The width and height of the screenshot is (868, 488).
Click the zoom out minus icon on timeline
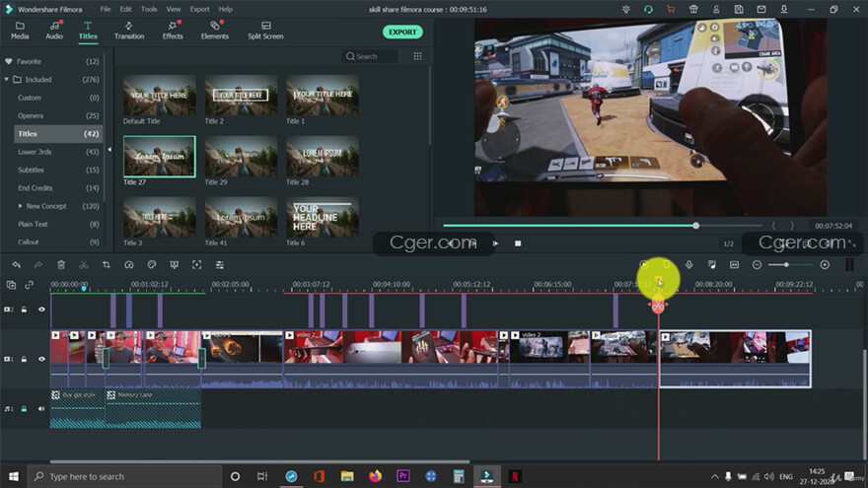(757, 265)
